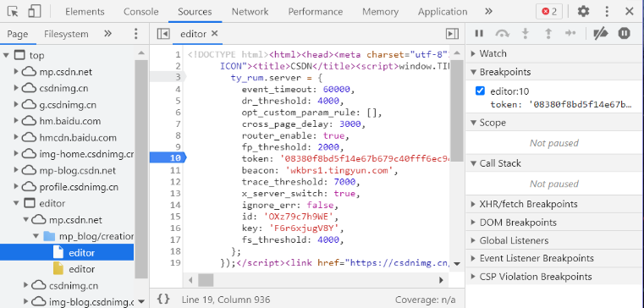644x308 pixels.
Task: Hide the debugger sidebar icon
Action: [452, 34]
